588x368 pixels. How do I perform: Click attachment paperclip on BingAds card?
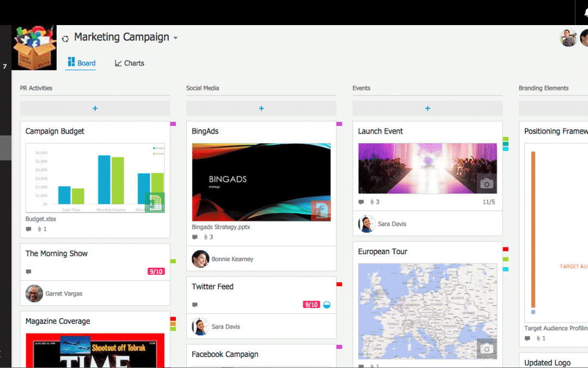(205, 237)
